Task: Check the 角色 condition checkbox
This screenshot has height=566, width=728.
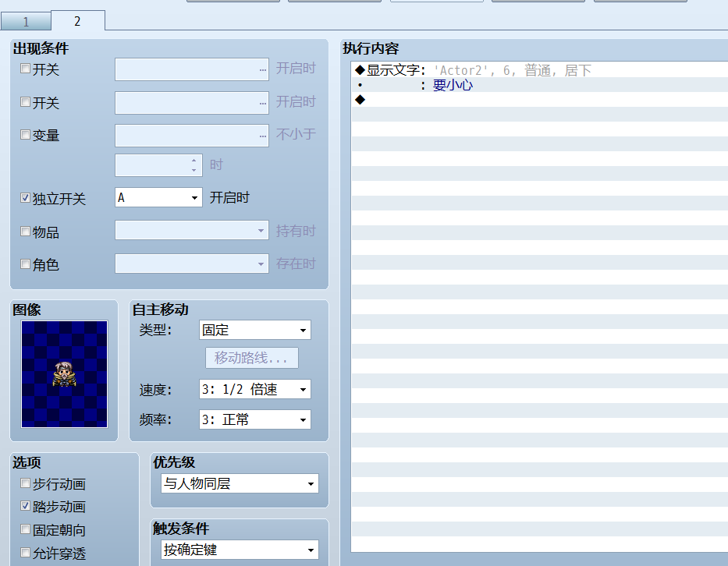Action: point(26,264)
